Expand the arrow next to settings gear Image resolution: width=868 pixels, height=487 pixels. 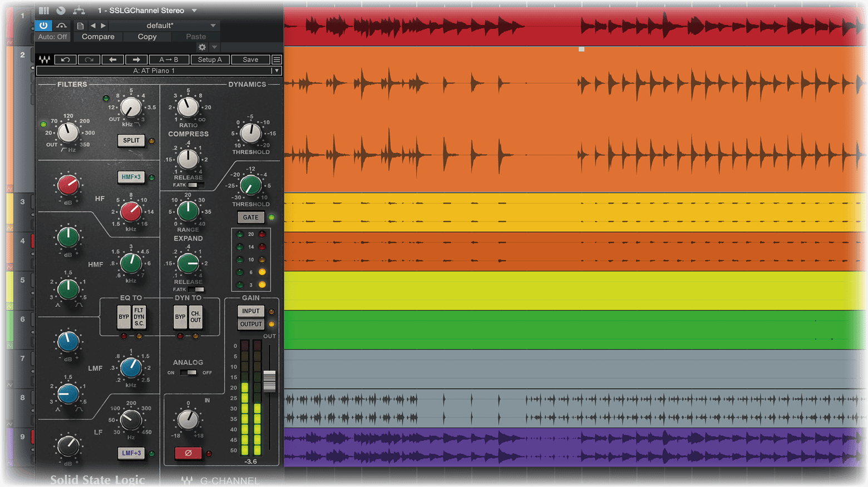click(x=214, y=47)
